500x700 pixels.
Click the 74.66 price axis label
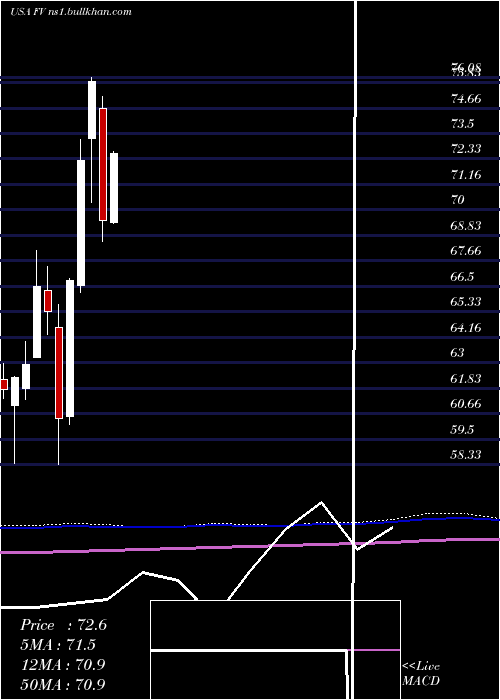[466, 99]
